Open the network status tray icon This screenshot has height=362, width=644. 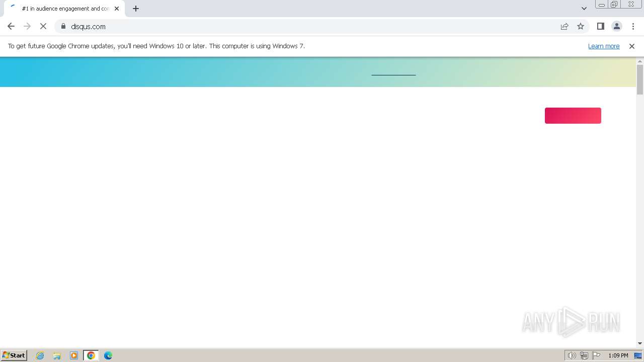point(584,355)
